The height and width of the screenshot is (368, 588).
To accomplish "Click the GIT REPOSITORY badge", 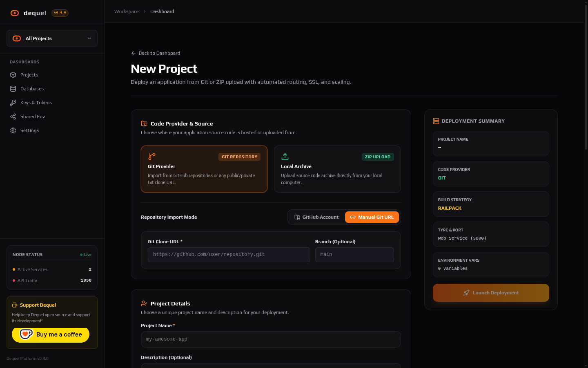I will [x=239, y=157].
